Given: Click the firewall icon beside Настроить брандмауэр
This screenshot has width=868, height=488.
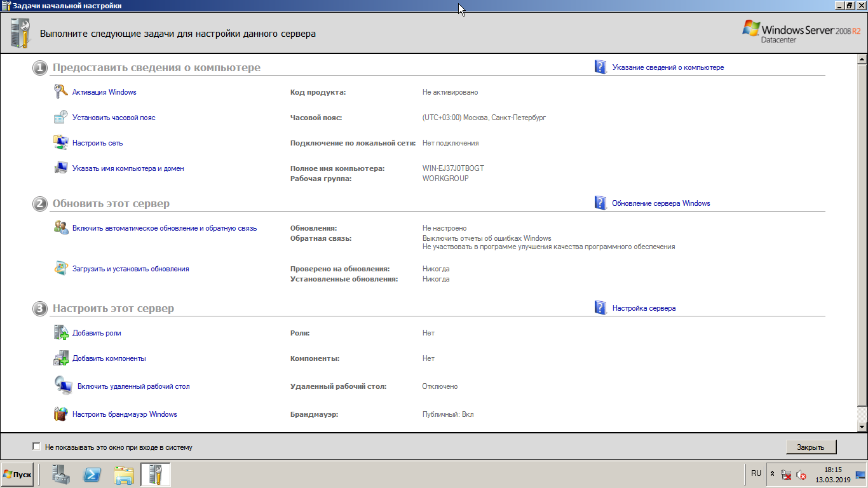Looking at the screenshot, I should (x=60, y=414).
